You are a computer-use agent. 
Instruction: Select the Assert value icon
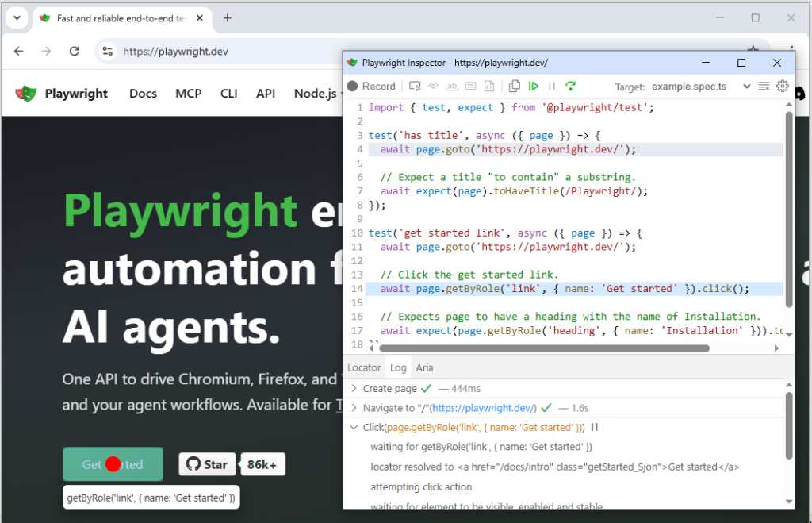click(471, 86)
